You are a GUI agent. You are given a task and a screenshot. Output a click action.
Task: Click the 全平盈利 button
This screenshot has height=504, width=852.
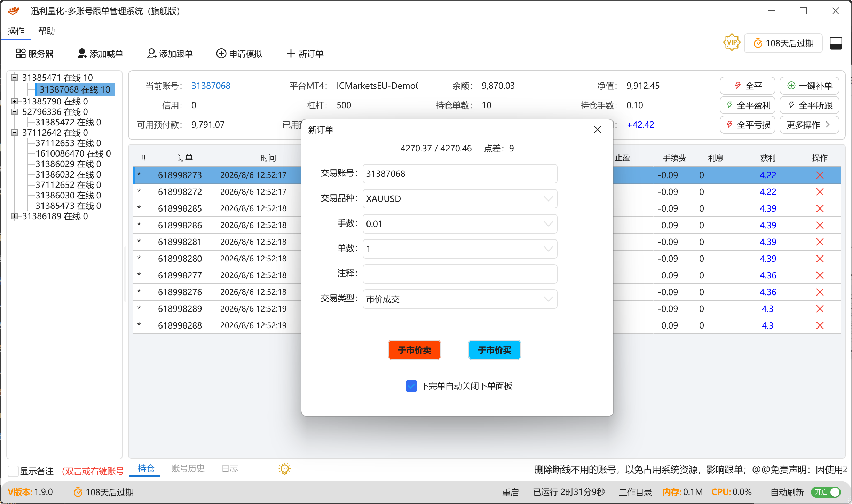pyautogui.click(x=747, y=105)
